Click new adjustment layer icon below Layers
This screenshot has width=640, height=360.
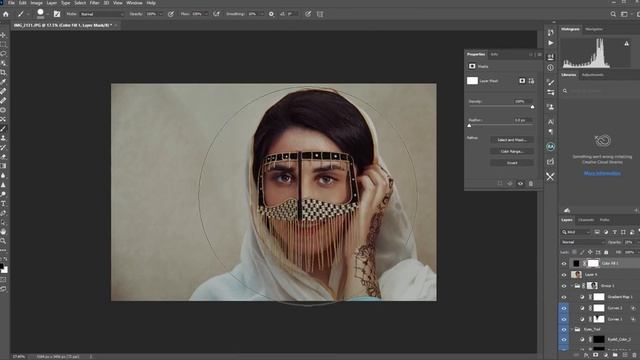605,356
